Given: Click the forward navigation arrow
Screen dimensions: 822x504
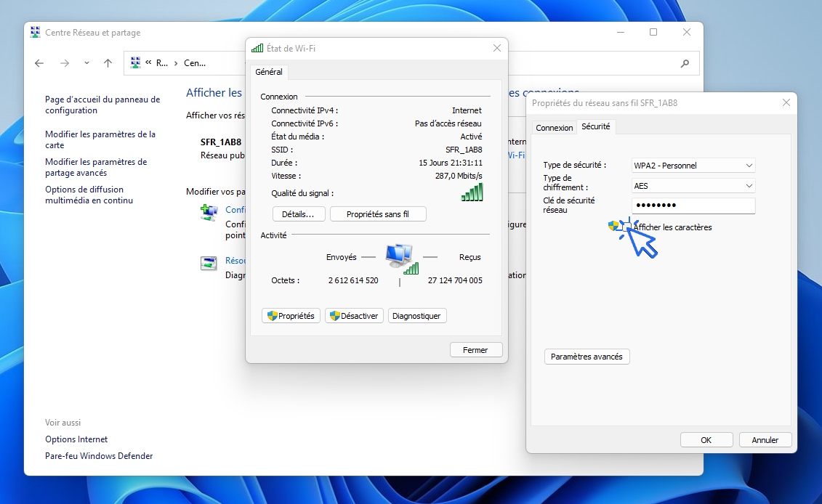Looking at the screenshot, I should coord(64,63).
